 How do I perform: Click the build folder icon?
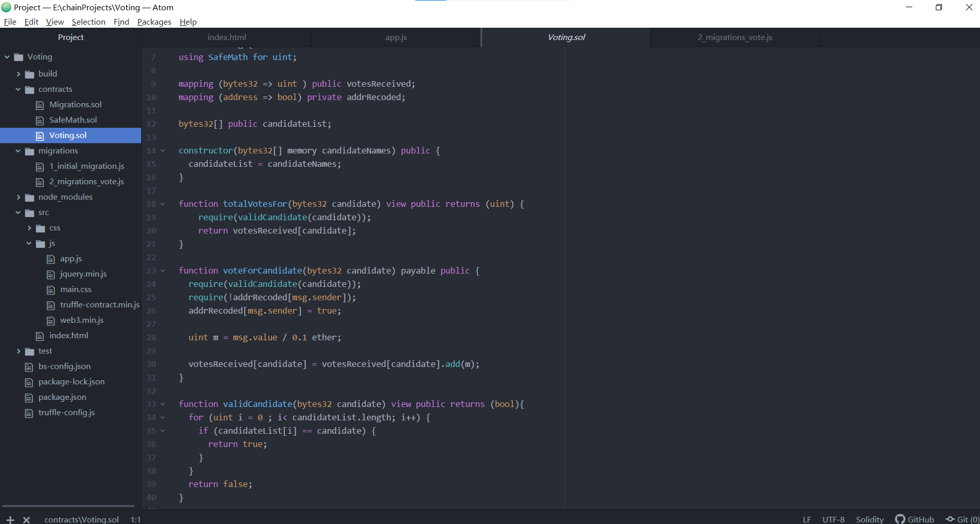[30, 74]
